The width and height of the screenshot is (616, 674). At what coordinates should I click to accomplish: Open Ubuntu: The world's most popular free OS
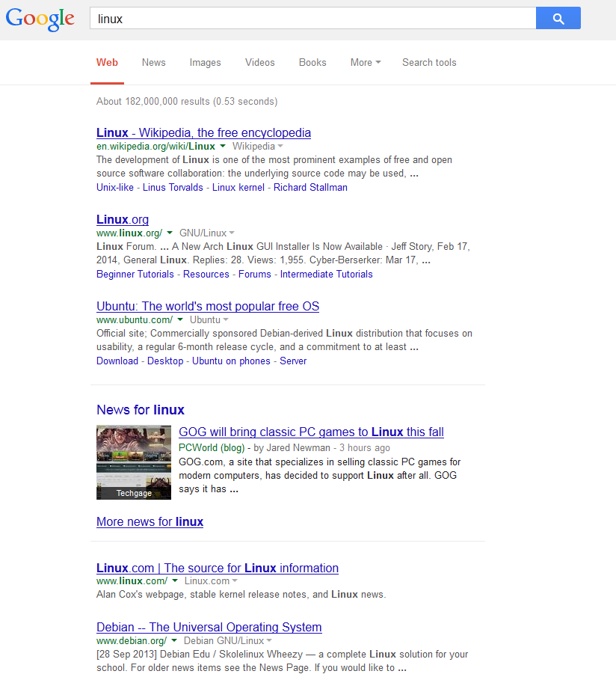tap(207, 306)
